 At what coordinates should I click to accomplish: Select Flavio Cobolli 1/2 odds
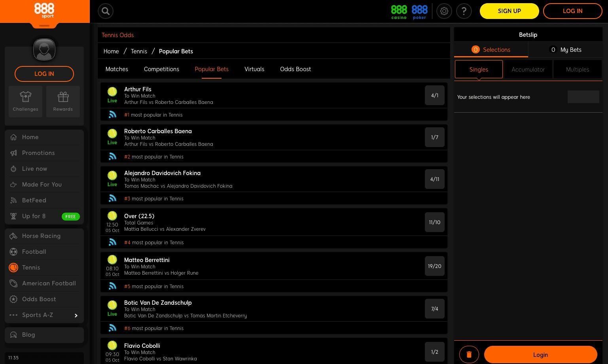point(435,352)
